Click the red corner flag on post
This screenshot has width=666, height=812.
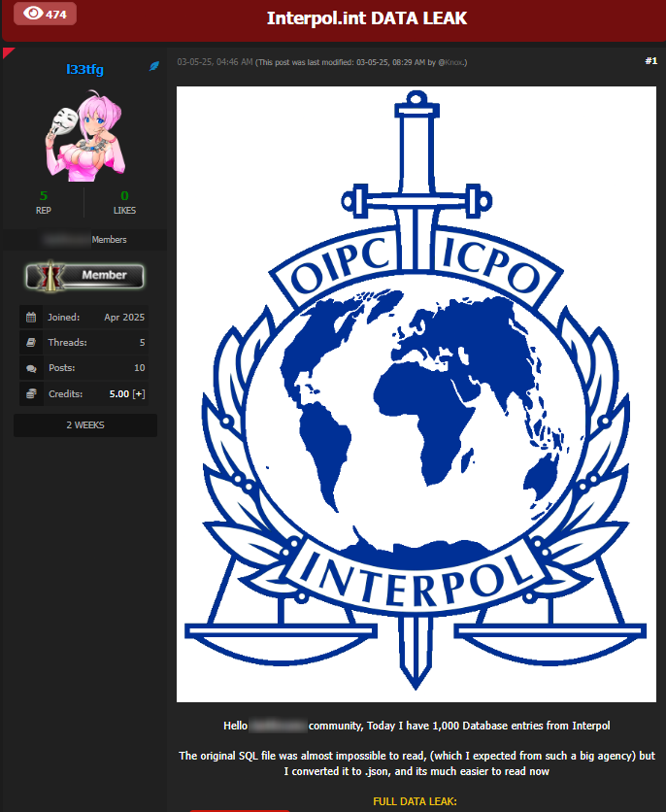pyautogui.click(x=7, y=51)
